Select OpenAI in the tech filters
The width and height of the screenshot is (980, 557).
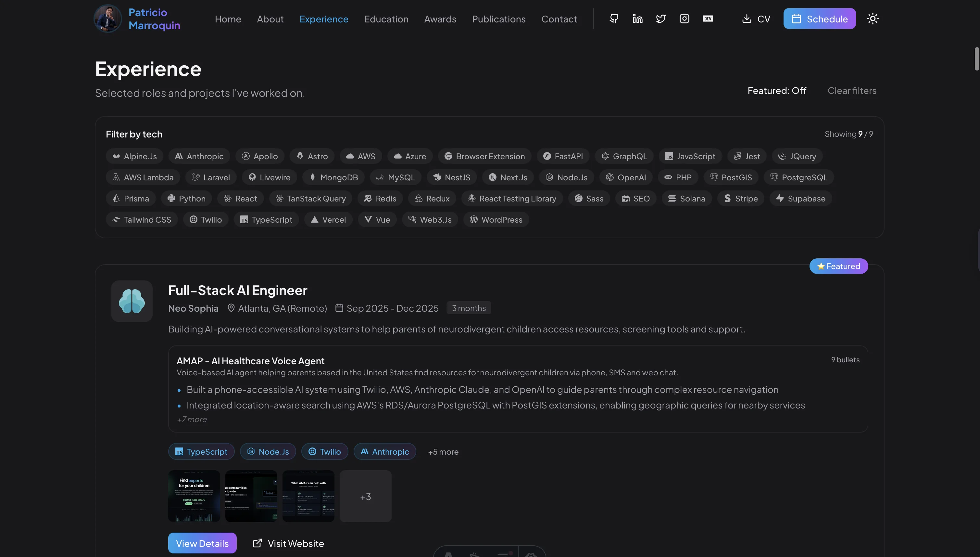point(626,177)
